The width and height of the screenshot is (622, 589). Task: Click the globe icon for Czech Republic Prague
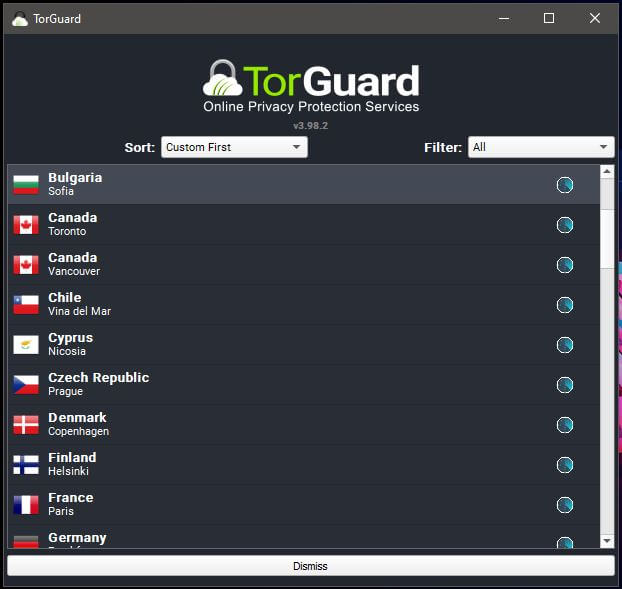(x=564, y=385)
